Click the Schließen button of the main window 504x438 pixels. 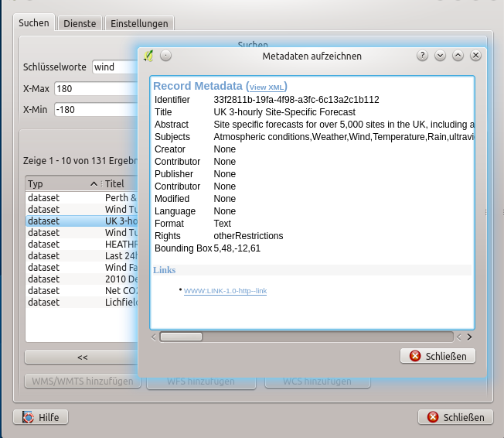click(x=455, y=417)
